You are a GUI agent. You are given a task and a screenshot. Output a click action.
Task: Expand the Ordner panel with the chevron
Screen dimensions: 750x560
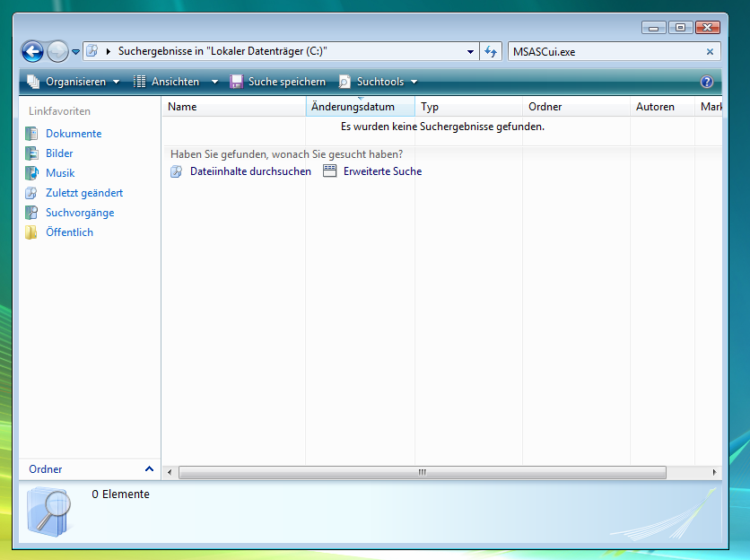pos(149,469)
